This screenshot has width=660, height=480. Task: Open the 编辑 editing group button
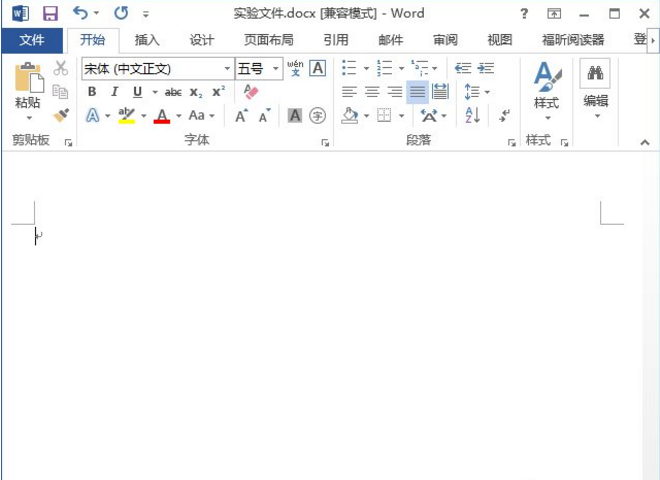[x=595, y=89]
